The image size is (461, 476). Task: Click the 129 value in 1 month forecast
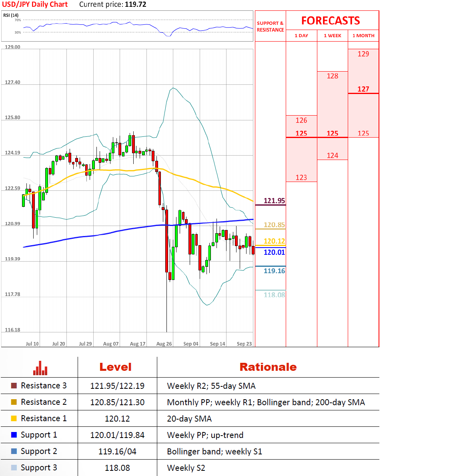click(x=363, y=54)
